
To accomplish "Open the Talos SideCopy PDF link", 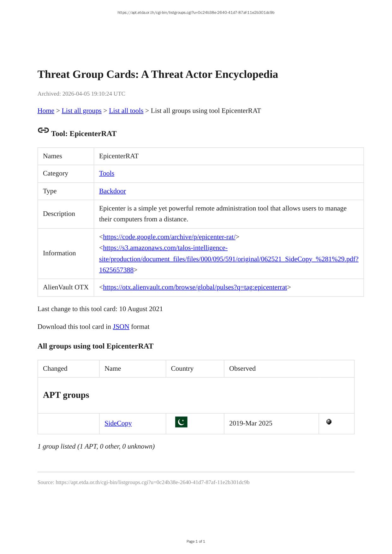I will (x=229, y=259).
